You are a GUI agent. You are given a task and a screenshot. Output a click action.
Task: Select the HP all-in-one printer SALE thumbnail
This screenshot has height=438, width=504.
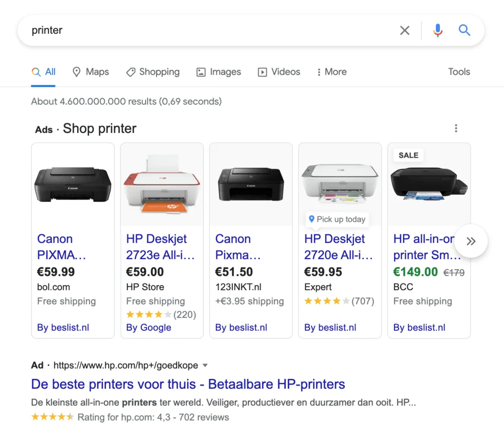(429, 184)
